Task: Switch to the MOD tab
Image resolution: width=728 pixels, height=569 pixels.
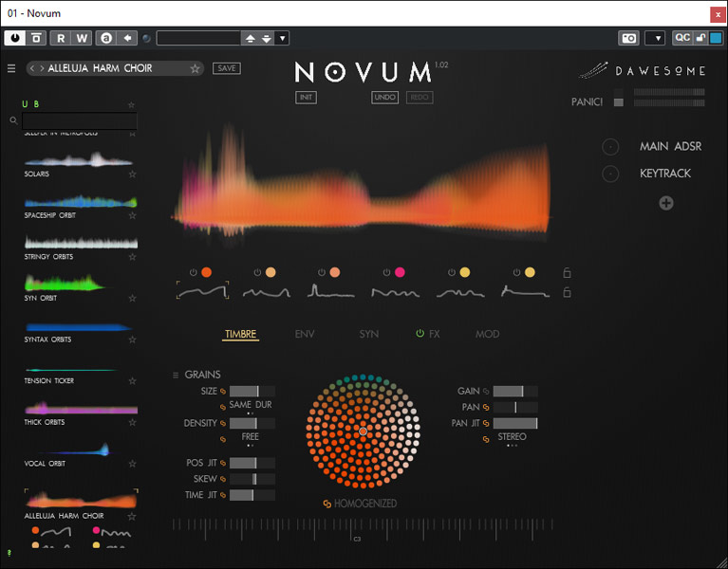Action: pos(487,334)
